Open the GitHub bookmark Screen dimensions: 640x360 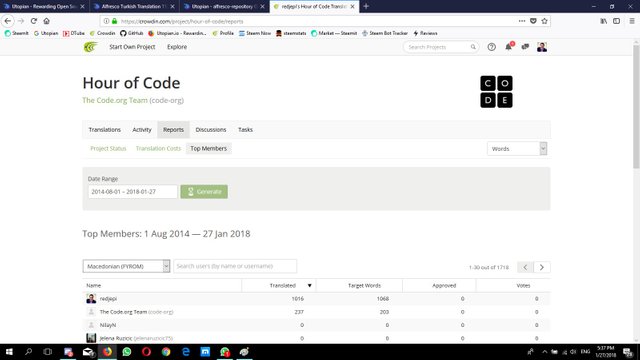131,33
